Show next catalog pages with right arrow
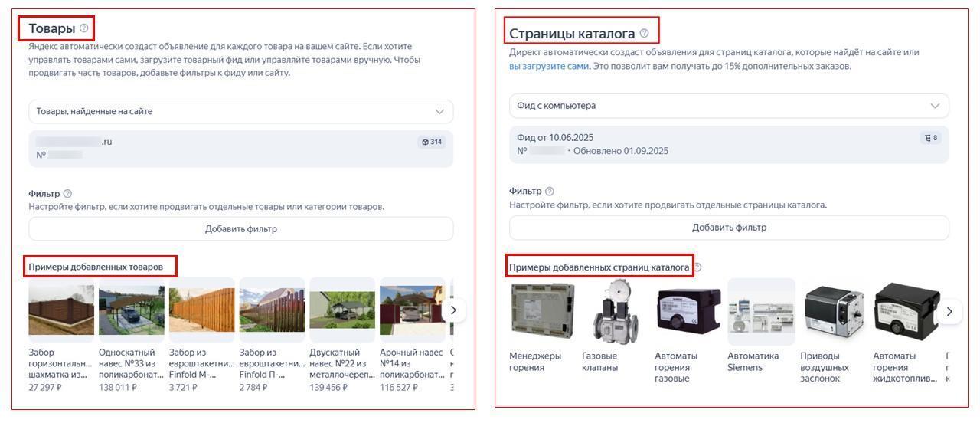Viewport: 980px width, 423px height. 949,311
